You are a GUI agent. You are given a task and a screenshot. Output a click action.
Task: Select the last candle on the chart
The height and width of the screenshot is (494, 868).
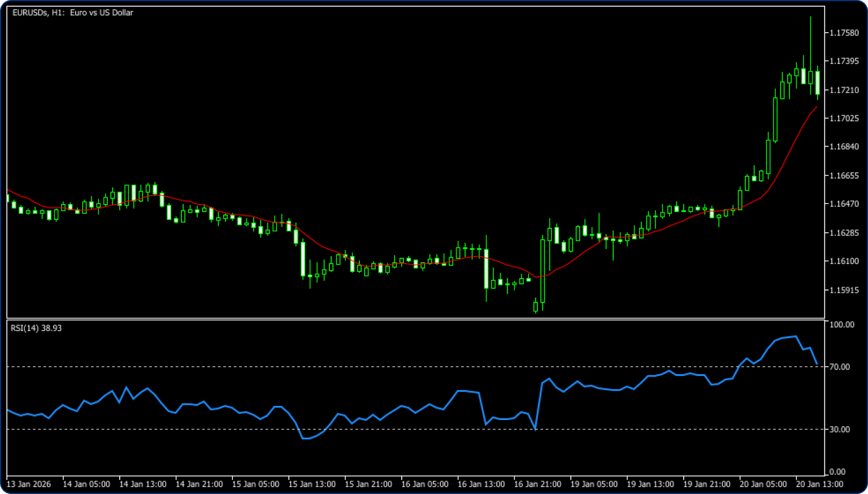point(817,83)
